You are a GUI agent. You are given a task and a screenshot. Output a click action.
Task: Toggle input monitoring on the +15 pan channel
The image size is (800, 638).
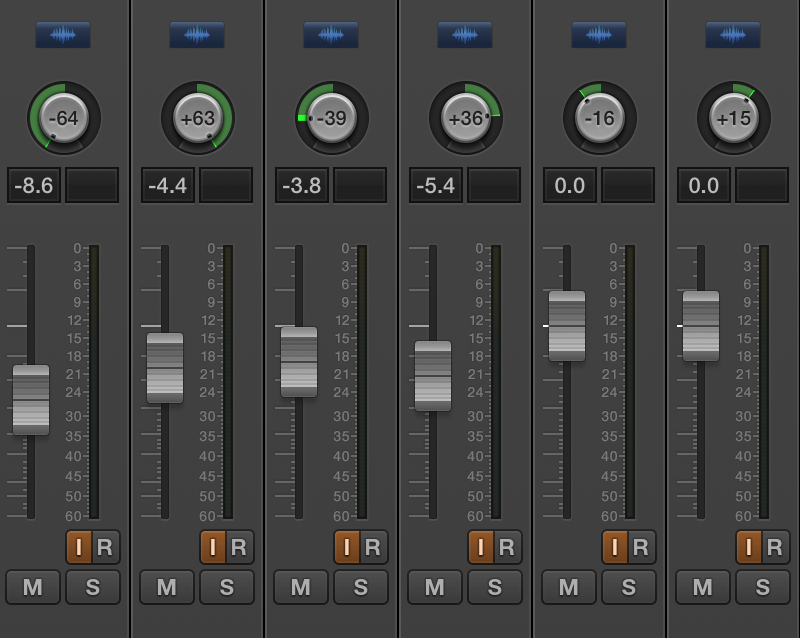(749, 547)
